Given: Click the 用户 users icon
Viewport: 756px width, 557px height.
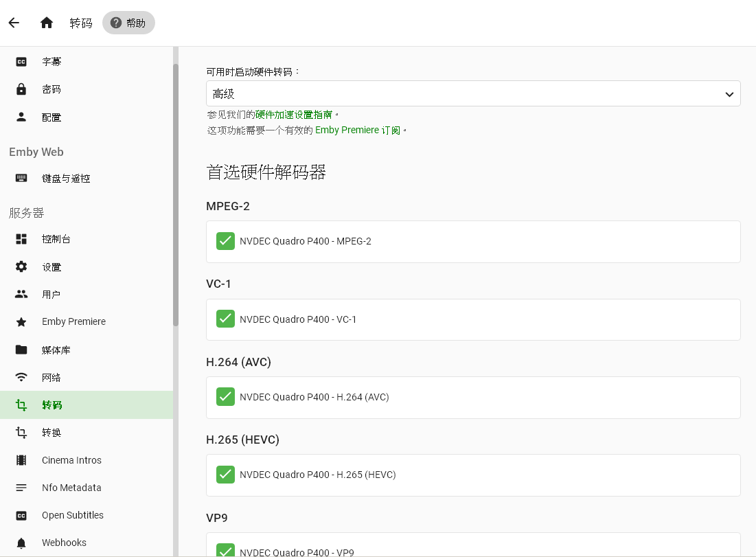Looking at the screenshot, I should click(21, 294).
